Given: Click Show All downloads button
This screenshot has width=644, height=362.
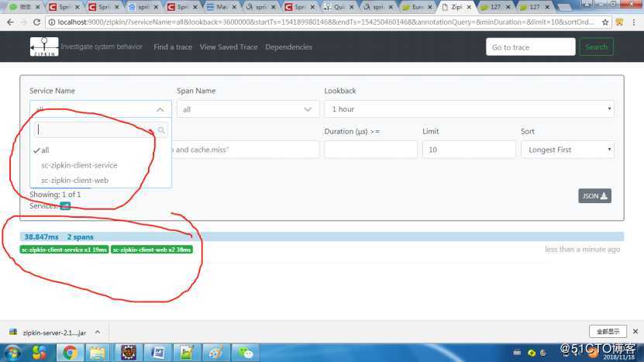Looking at the screenshot, I should point(608,331).
